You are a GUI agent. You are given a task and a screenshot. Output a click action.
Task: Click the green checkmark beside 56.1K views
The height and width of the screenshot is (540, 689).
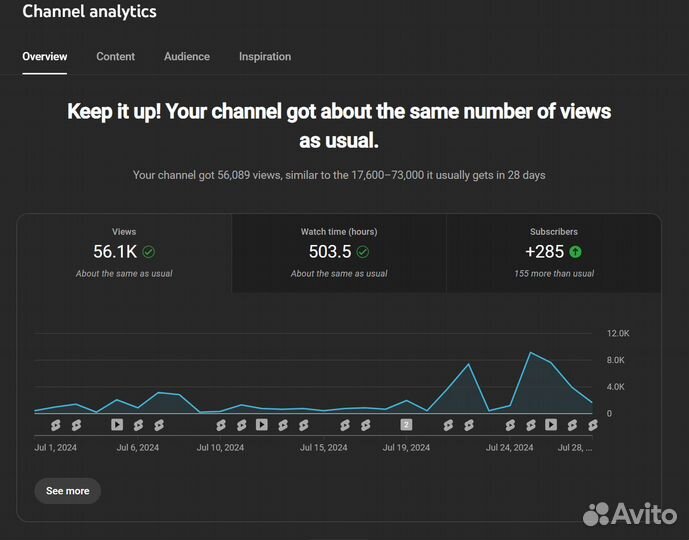tap(149, 252)
